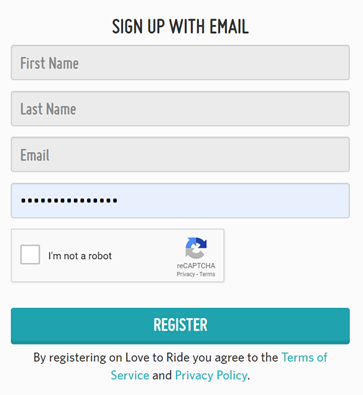Screen dimensions: 363x395
Task: Focus the First Name input field
Action: pos(180,63)
